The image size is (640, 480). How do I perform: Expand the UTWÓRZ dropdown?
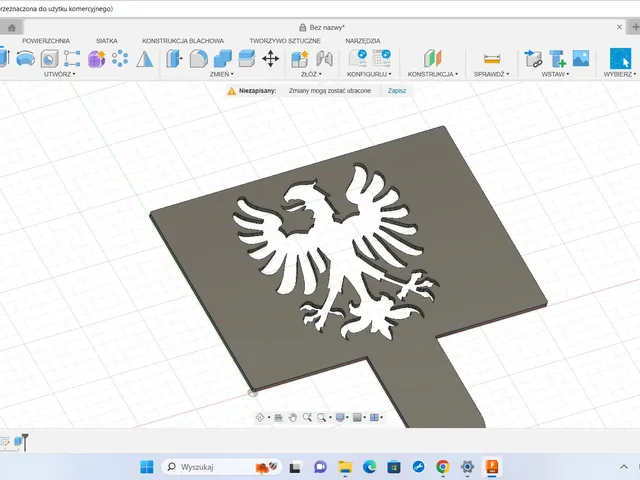[x=60, y=74]
